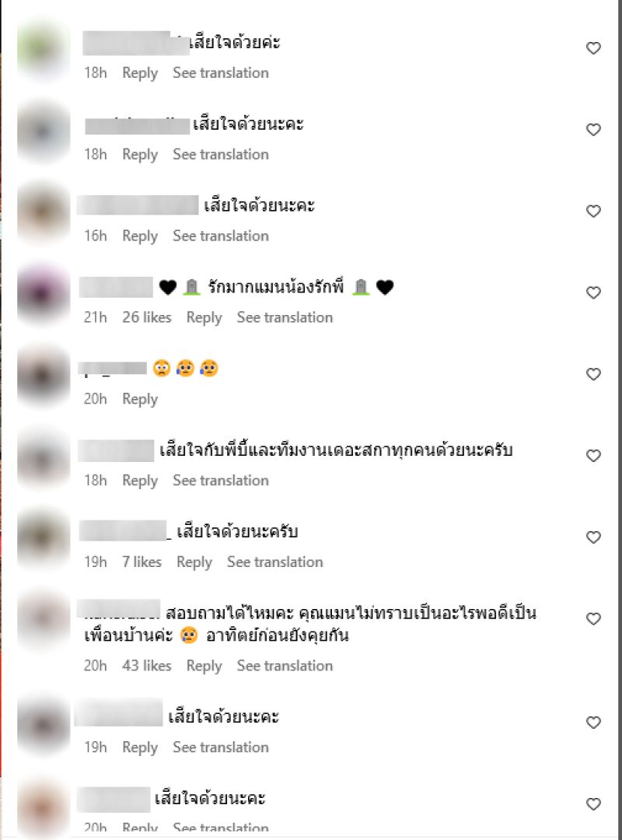Viewport: 622px width, 840px height.
Task: Like the comment with 7 likes
Action: [x=593, y=537]
